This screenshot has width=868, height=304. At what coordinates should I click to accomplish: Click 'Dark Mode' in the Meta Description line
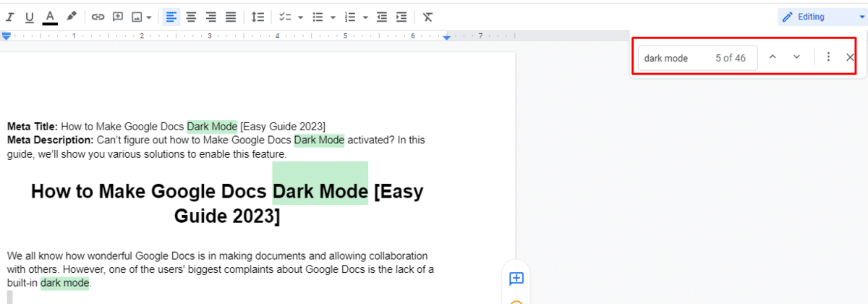[x=319, y=140]
